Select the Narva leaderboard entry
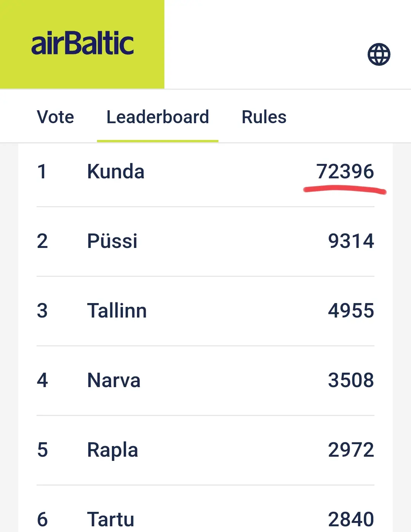 (x=205, y=381)
